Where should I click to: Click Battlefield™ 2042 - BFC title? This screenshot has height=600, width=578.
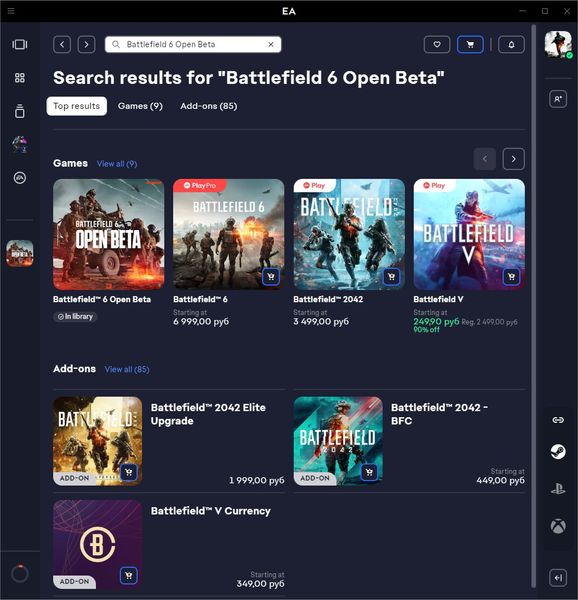439,414
